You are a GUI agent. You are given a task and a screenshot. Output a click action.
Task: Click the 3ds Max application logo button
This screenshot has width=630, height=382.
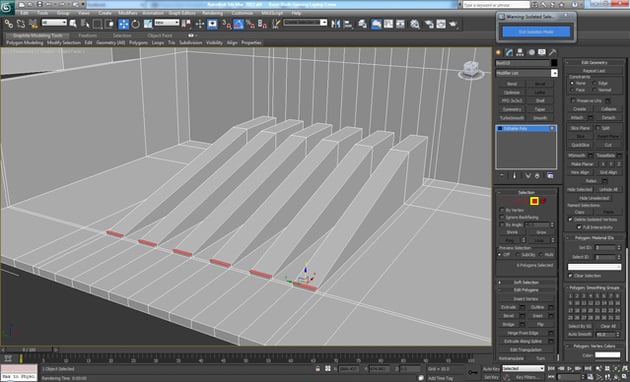click(7, 7)
